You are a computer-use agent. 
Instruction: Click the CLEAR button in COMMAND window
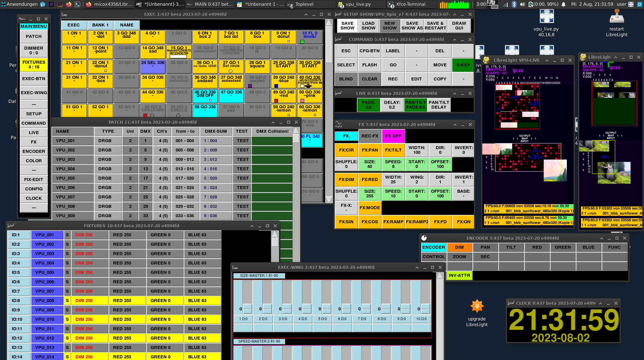click(369, 79)
